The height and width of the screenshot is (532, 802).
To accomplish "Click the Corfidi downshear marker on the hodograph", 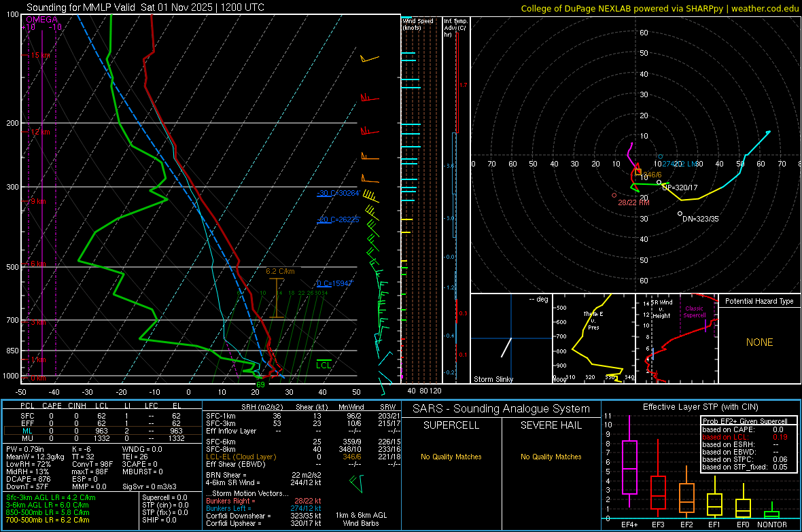I will pyautogui.click(x=680, y=213).
